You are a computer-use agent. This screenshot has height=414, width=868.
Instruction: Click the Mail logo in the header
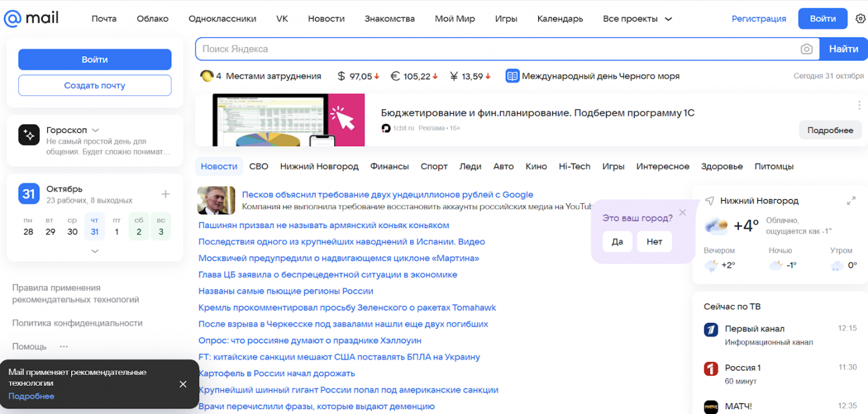click(31, 18)
